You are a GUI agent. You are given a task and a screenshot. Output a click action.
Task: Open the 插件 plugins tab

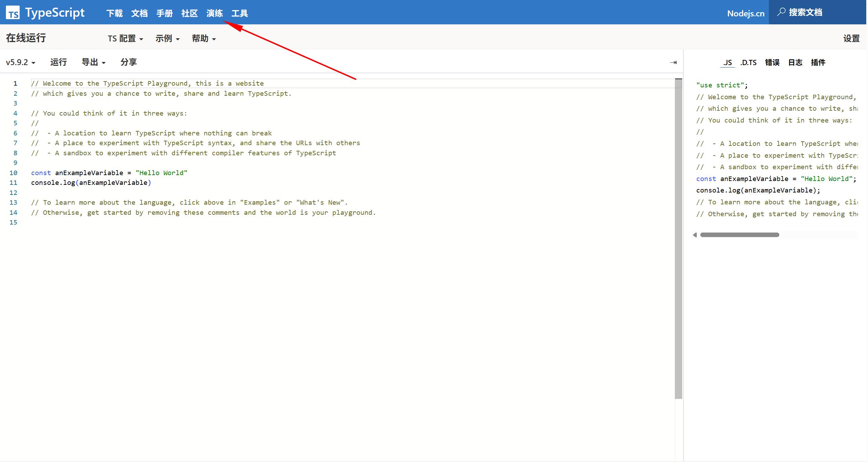click(818, 63)
